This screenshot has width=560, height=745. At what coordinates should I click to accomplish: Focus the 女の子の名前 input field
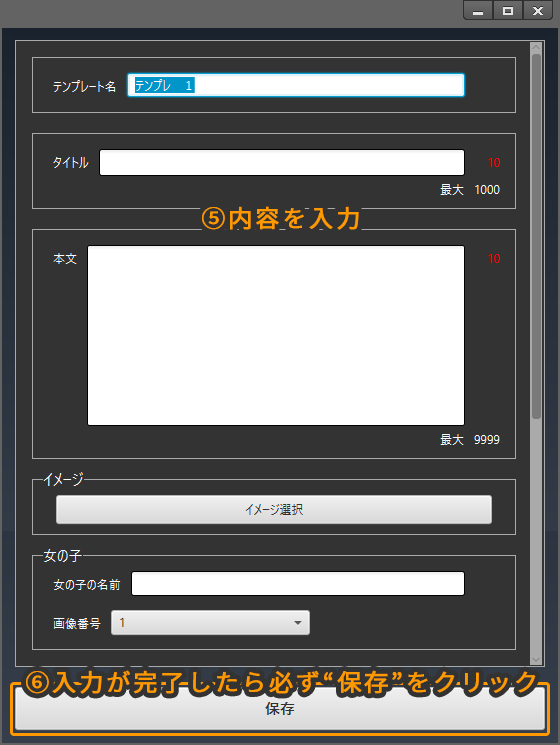298,583
